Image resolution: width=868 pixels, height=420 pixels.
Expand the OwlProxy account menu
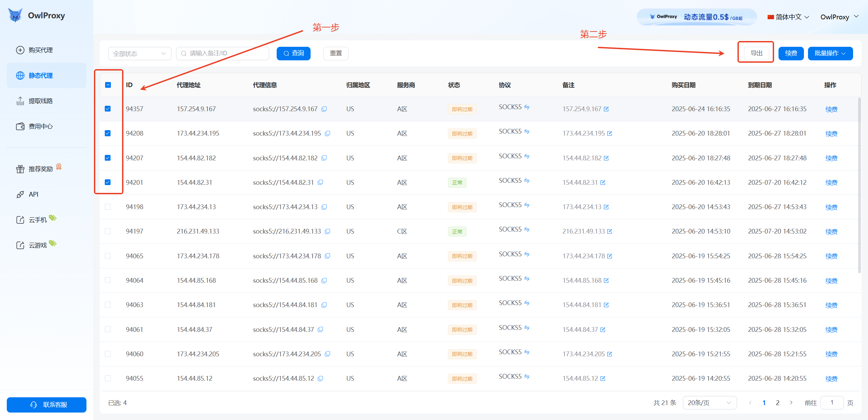pyautogui.click(x=839, y=17)
